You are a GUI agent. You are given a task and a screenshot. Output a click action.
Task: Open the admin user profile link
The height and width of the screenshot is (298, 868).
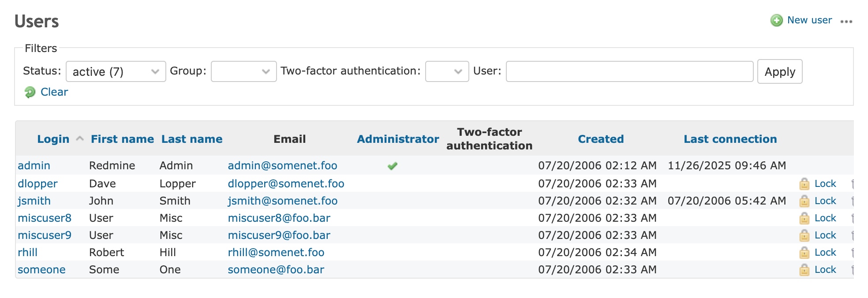[34, 166]
